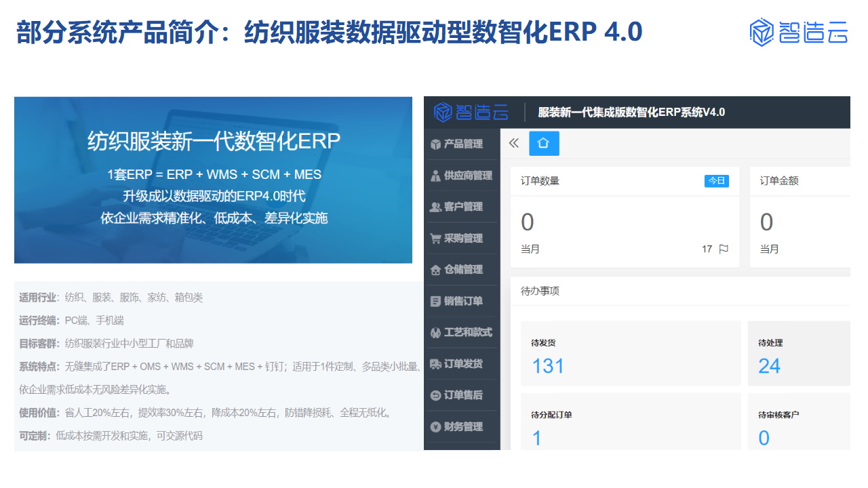Image resolution: width=868 pixels, height=488 pixels.
Task: Collapse the sidebar with double-chevron icon
Action: pyautogui.click(x=514, y=143)
